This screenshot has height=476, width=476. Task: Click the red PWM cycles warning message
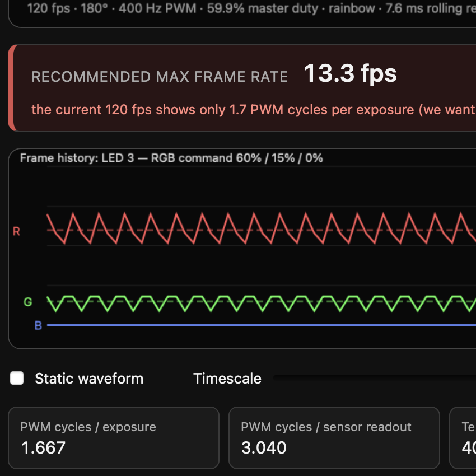254,110
